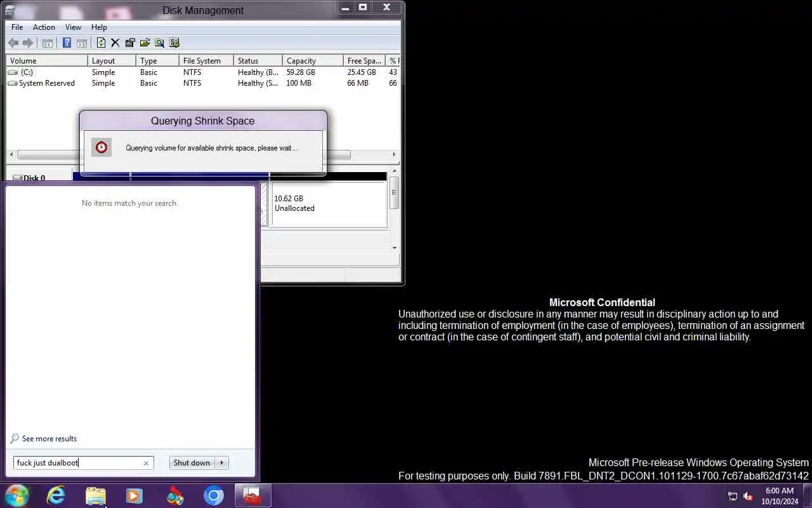812x508 pixels.
Task: Sort by the File System column header
Action: click(x=206, y=61)
